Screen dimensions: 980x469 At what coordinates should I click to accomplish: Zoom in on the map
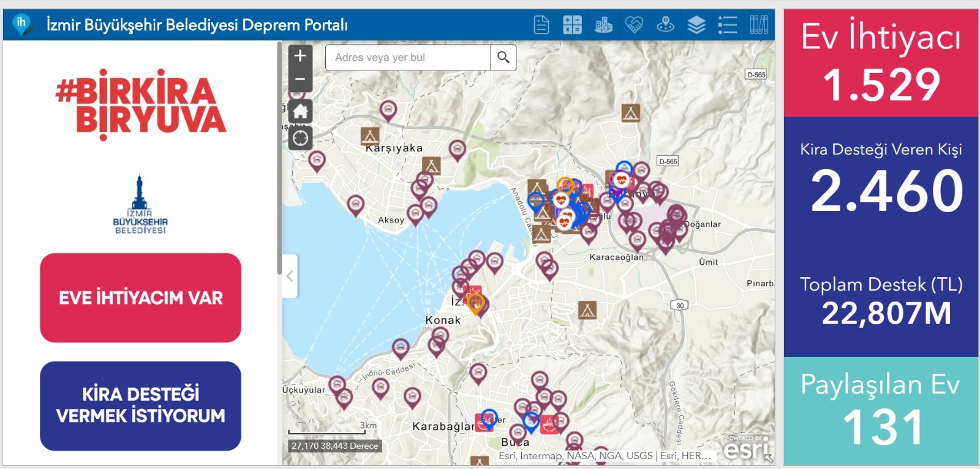[300, 56]
